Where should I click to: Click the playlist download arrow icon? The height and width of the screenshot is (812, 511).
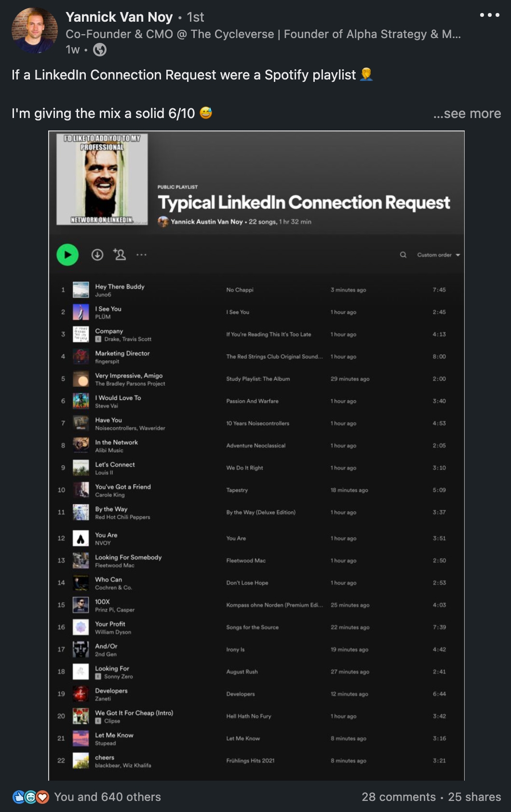[97, 255]
